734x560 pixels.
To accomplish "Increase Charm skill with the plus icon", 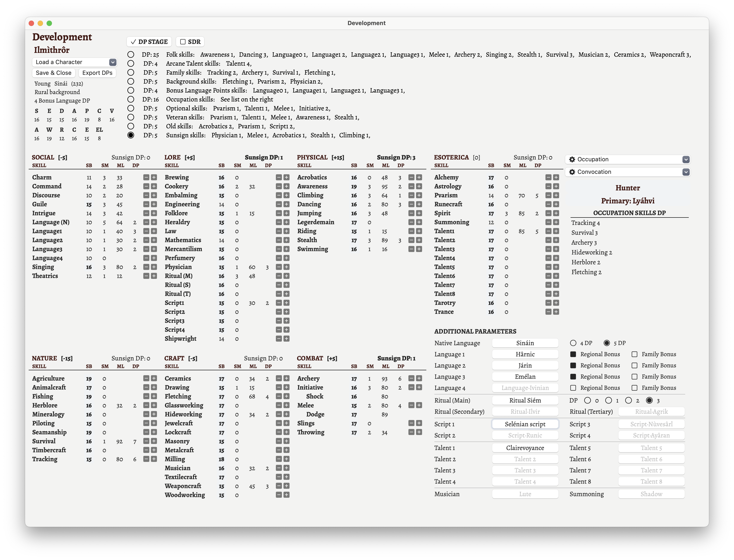I will pos(154,177).
